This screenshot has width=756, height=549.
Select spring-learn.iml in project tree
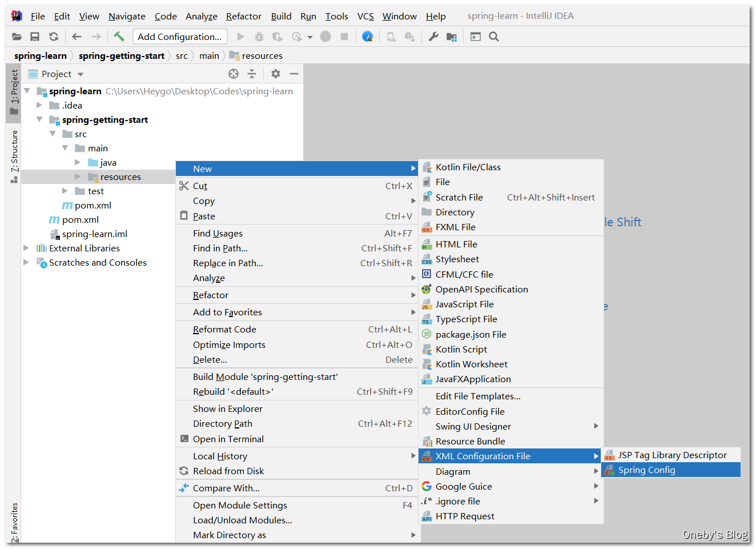(95, 234)
